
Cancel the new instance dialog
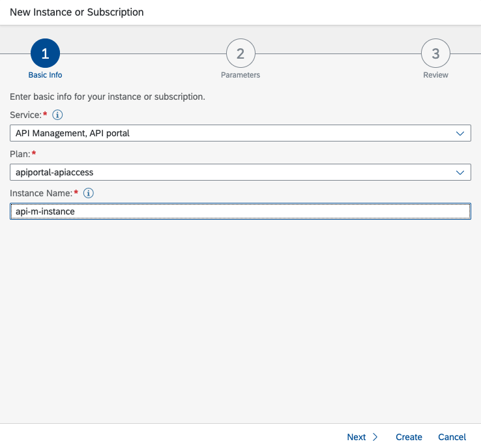pos(452,437)
